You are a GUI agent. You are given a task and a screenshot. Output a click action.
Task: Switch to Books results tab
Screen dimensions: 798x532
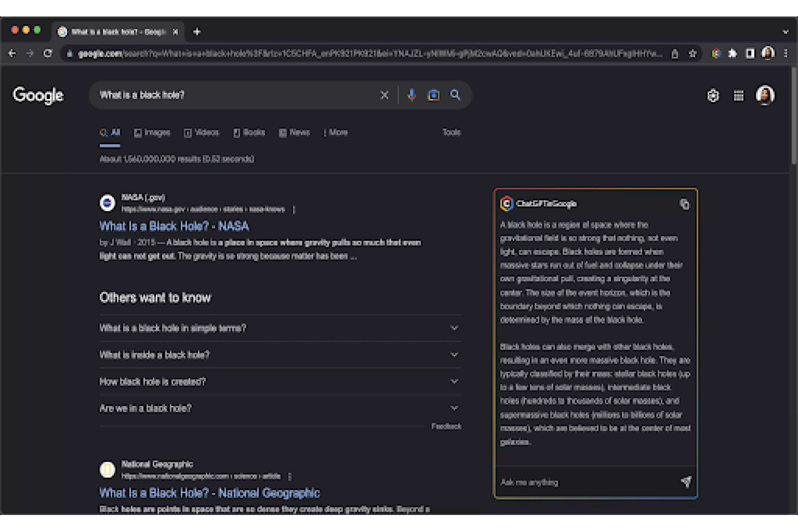click(x=249, y=132)
